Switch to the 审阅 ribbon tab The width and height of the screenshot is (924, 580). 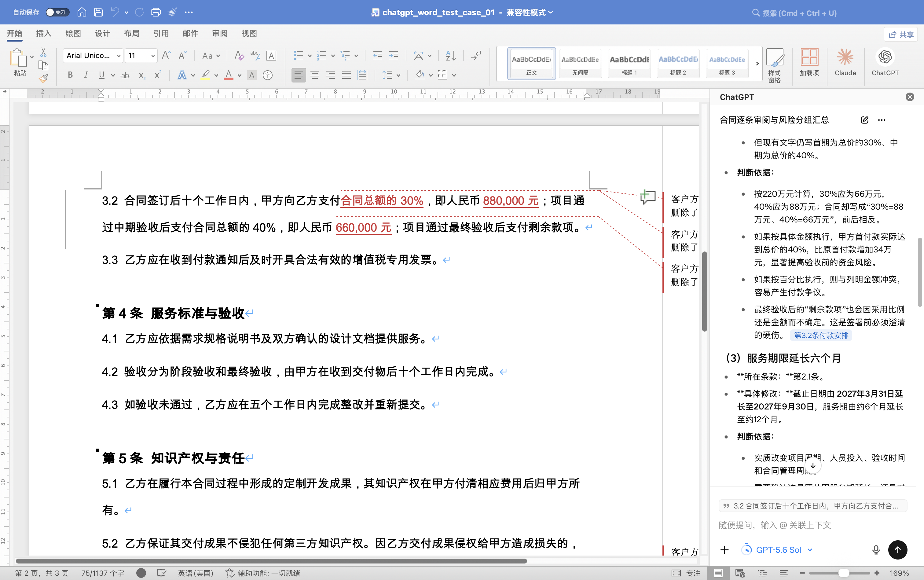(x=219, y=34)
